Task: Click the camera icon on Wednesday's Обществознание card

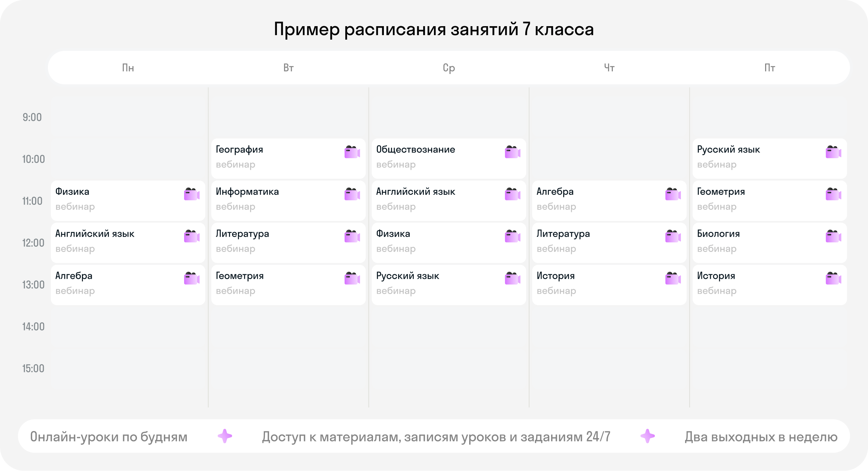Action: click(513, 152)
